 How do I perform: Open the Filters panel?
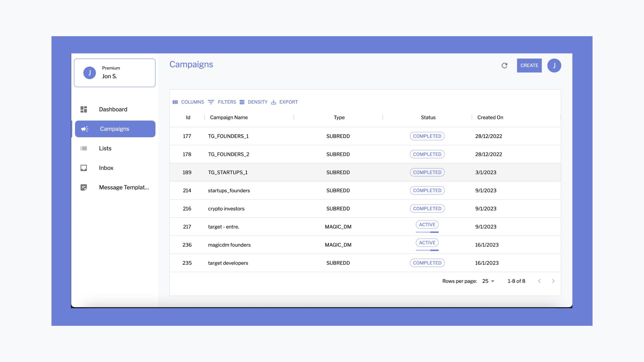[222, 102]
